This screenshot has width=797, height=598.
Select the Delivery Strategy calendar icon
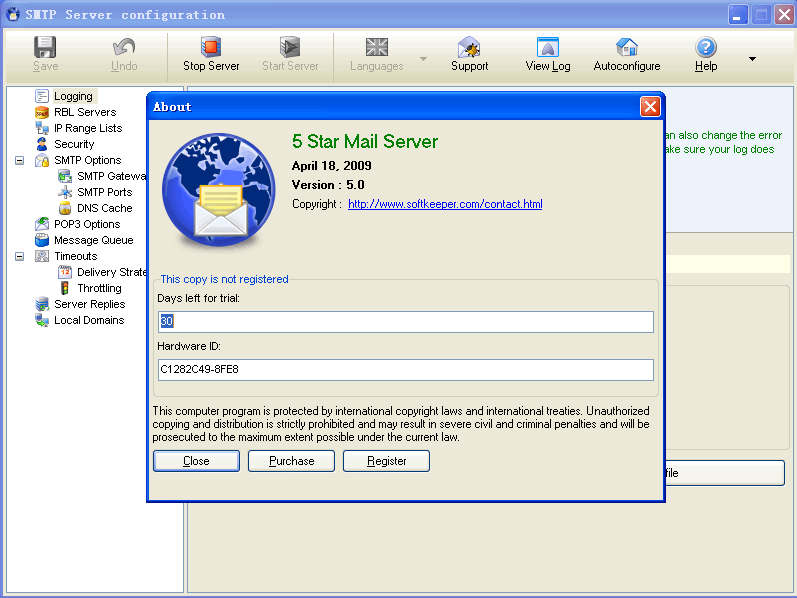tap(65, 272)
